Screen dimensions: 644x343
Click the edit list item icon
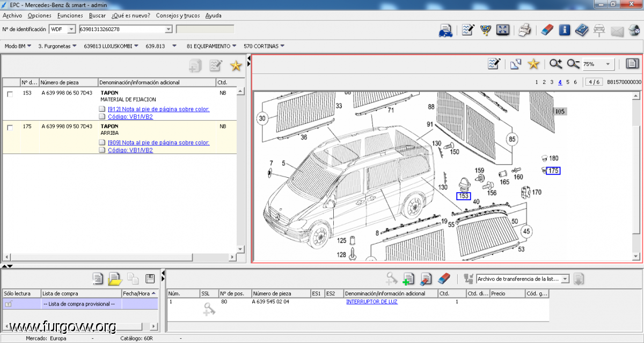(426, 279)
